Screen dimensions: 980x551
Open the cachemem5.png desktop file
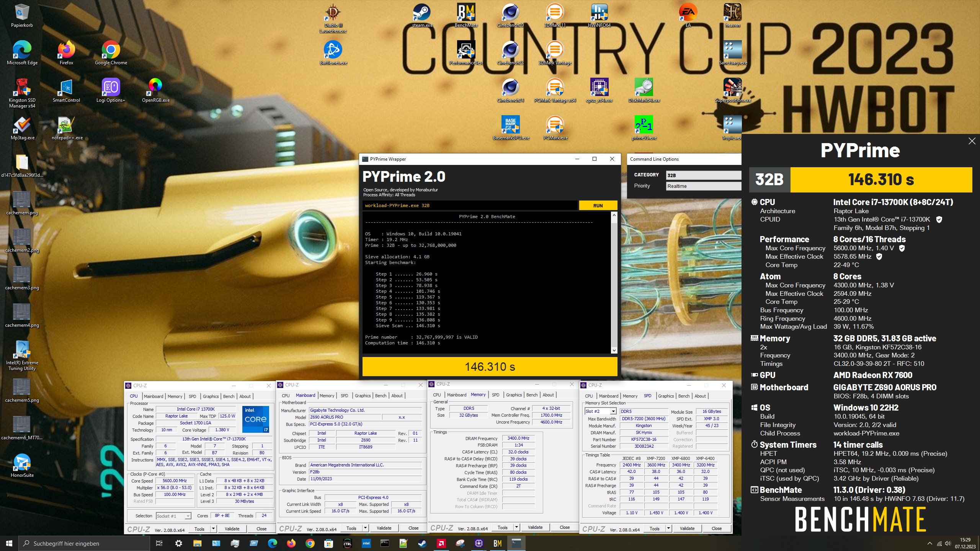click(x=22, y=390)
